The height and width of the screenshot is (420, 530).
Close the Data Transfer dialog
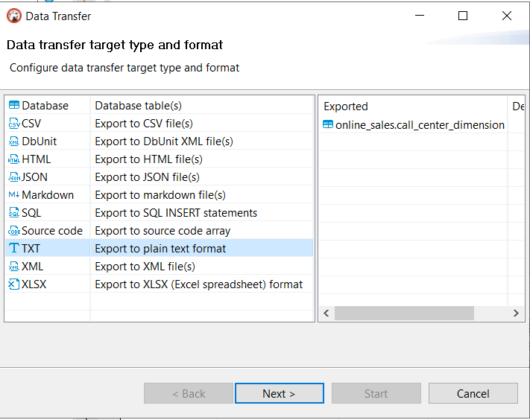pyautogui.click(x=507, y=16)
